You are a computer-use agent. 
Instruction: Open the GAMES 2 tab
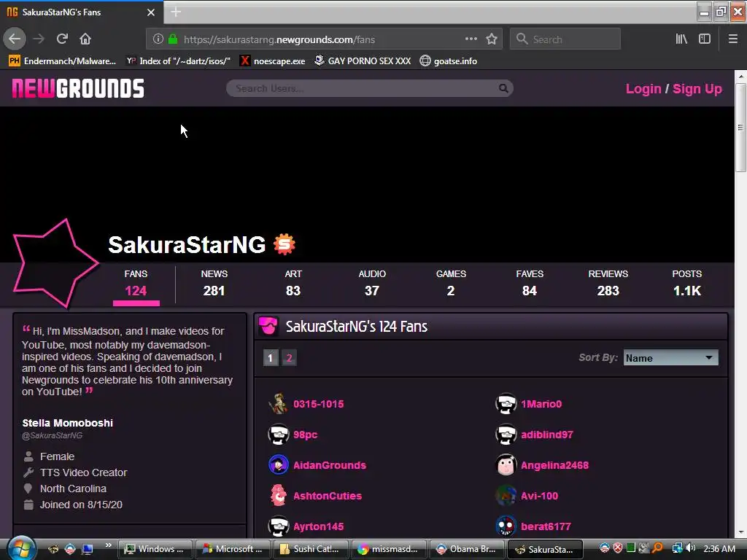(x=451, y=284)
